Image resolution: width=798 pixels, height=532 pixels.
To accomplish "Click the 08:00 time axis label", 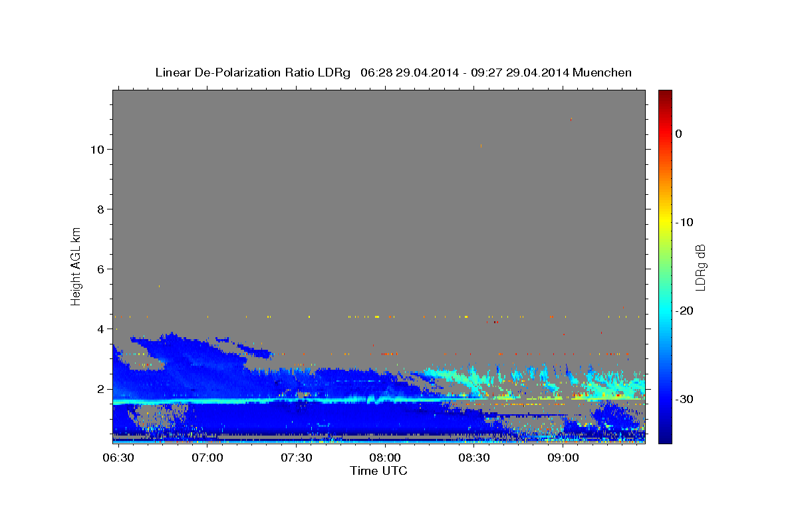I will (x=385, y=458).
